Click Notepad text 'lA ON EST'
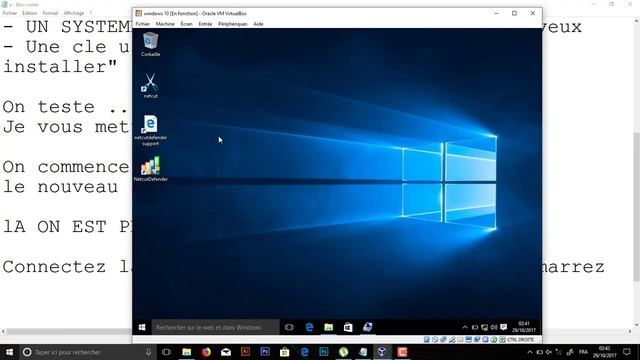Screen dimensions: 640x360 [x=55, y=227]
